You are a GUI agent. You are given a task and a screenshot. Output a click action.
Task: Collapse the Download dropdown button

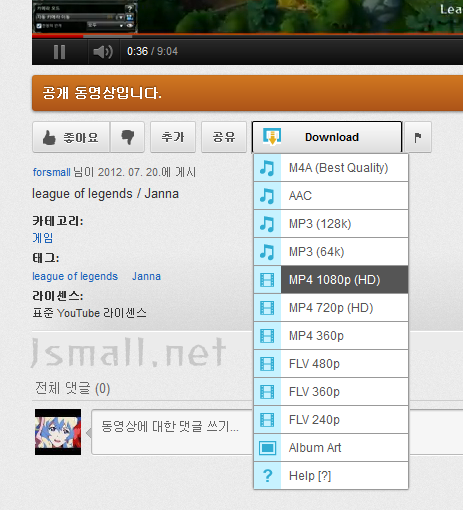(327, 137)
